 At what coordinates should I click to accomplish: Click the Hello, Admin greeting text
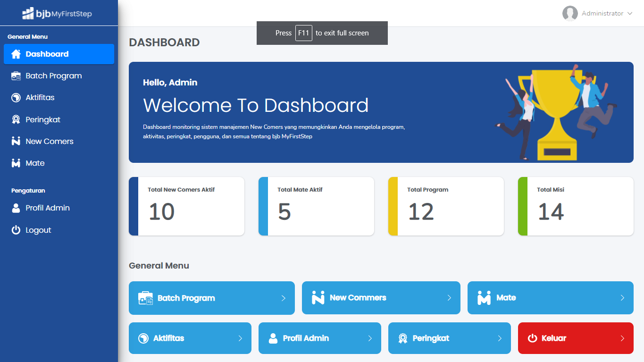click(x=170, y=83)
